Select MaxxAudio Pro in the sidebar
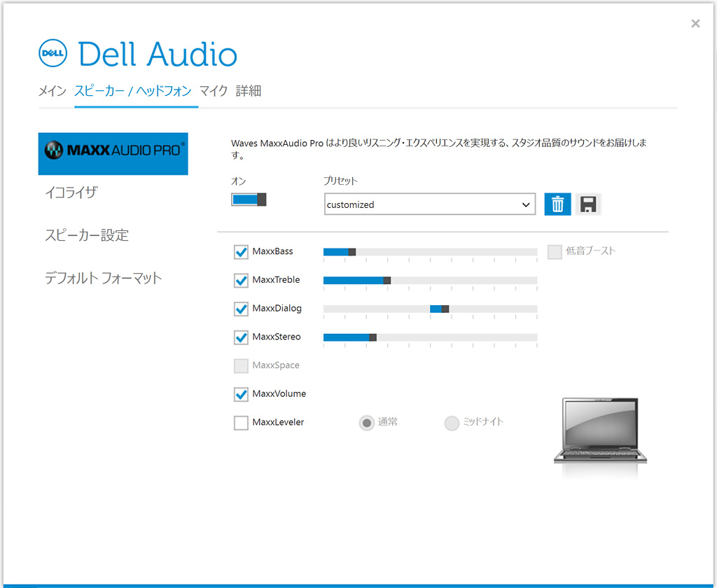The image size is (717, 588). point(113,153)
